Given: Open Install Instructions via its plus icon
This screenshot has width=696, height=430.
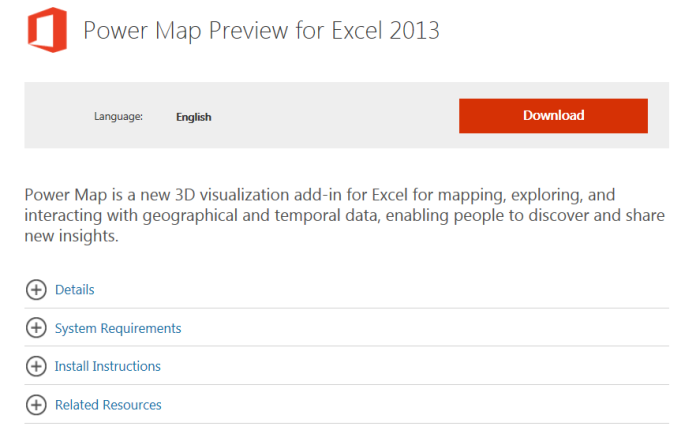Looking at the screenshot, I should click(x=36, y=367).
